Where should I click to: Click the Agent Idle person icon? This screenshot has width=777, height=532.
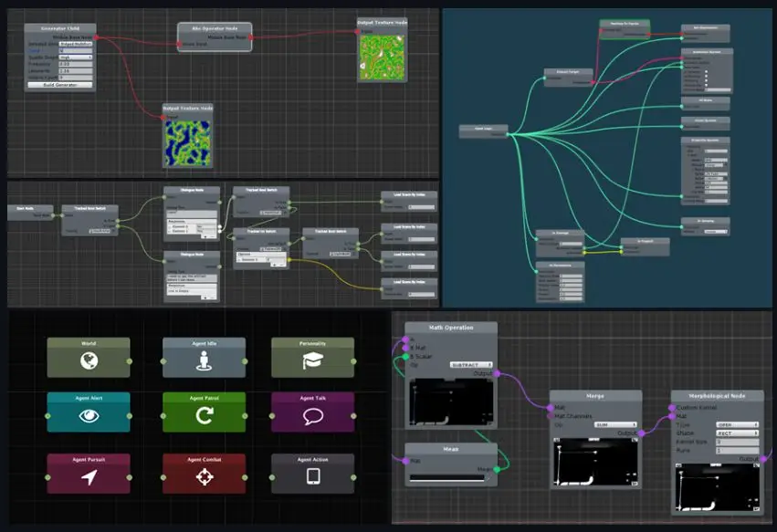point(205,360)
